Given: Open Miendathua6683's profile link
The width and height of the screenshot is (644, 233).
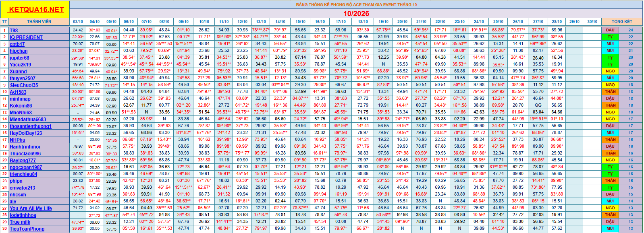Looking at the screenshot, I should [28, 120].
